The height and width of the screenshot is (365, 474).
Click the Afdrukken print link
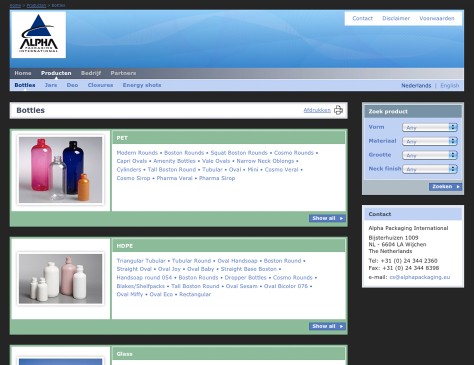tap(317, 110)
